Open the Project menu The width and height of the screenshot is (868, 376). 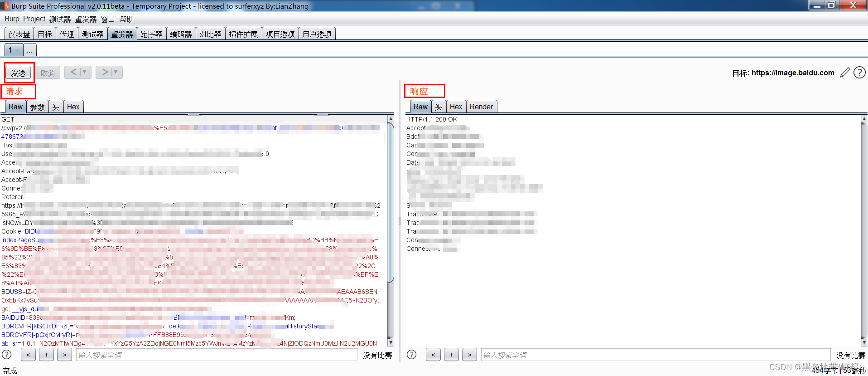[x=34, y=19]
